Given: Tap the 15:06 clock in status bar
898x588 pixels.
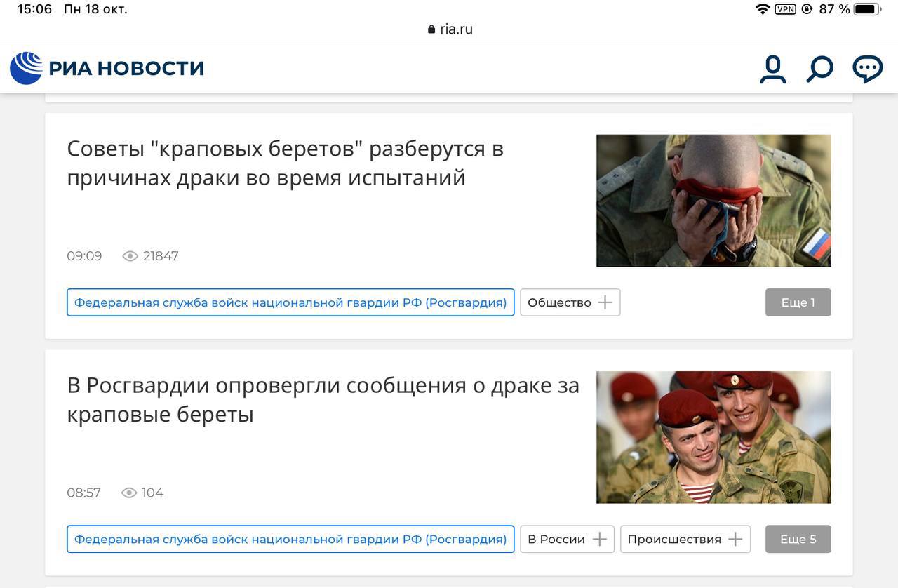Looking at the screenshot, I should [34, 9].
